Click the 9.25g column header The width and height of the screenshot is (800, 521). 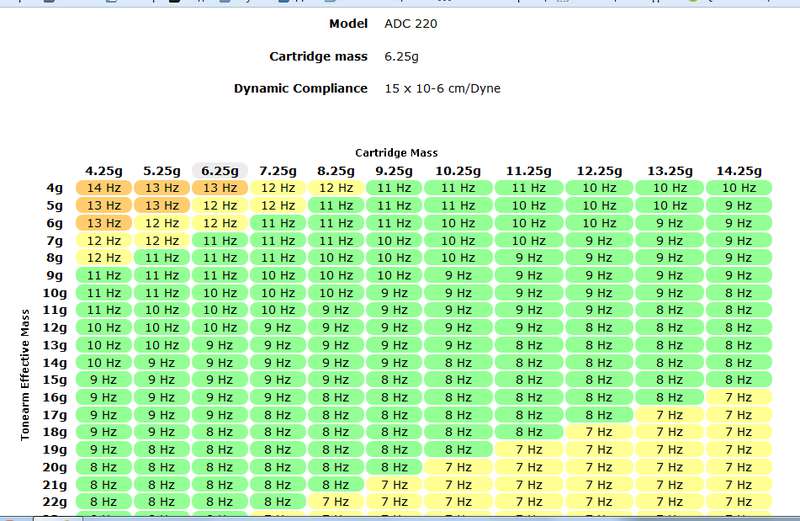coord(394,170)
